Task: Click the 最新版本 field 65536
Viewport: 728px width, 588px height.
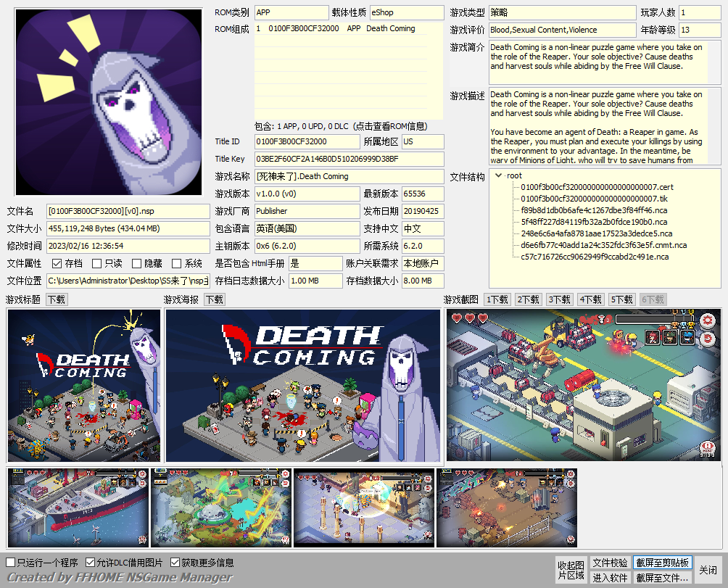Action: click(423, 194)
